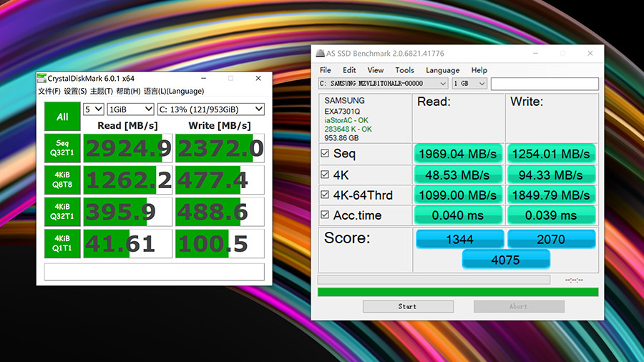The image size is (644, 362).
Task: Open the SAMSUNG MZVLB1T0HALR drive dropdown
Action: [383, 83]
